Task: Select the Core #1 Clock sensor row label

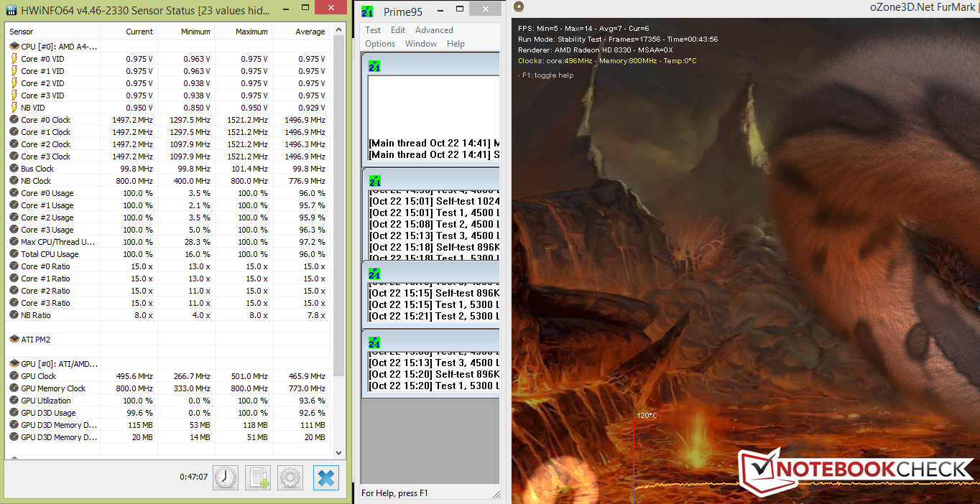Action: click(x=45, y=132)
